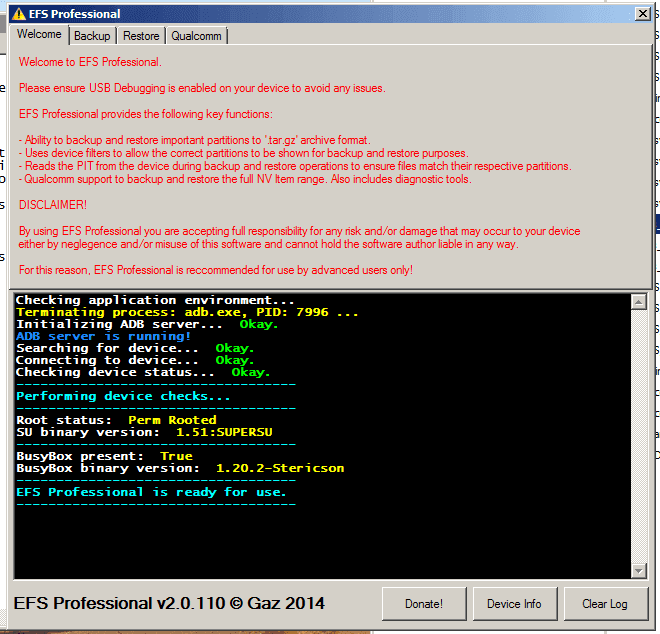Open the Restore tab
Screen dimensions: 660x634
point(141,36)
